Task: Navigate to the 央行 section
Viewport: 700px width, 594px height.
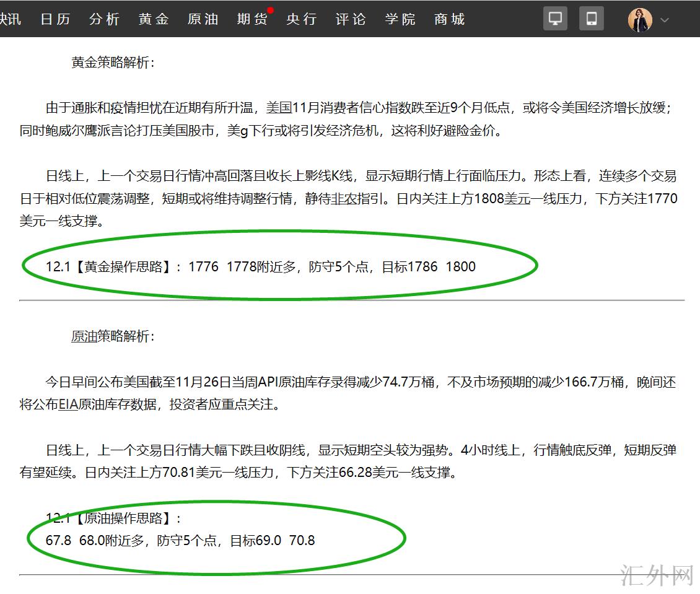Action: point(301,19)
